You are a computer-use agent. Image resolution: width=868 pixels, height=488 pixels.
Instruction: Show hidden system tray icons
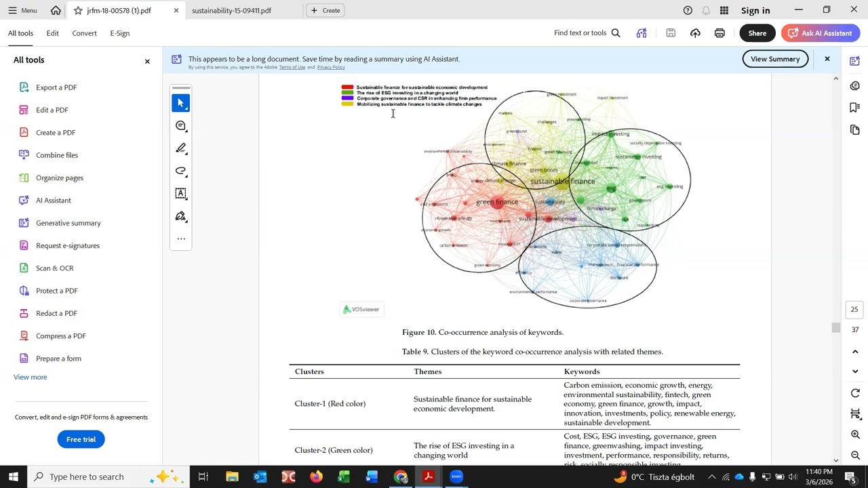point(711,476)
